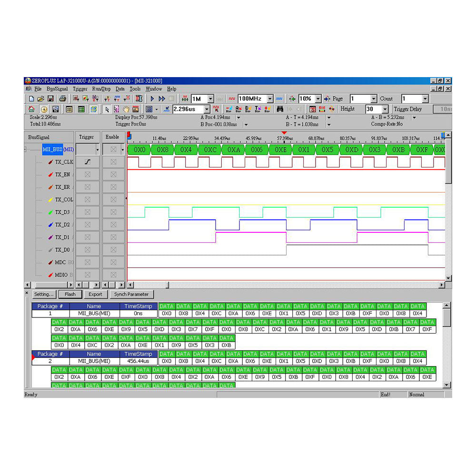Click the Bus analysis icon near Height
This screenshot has width=476, height=476.
pyautogui.click(x=322, y=109)
